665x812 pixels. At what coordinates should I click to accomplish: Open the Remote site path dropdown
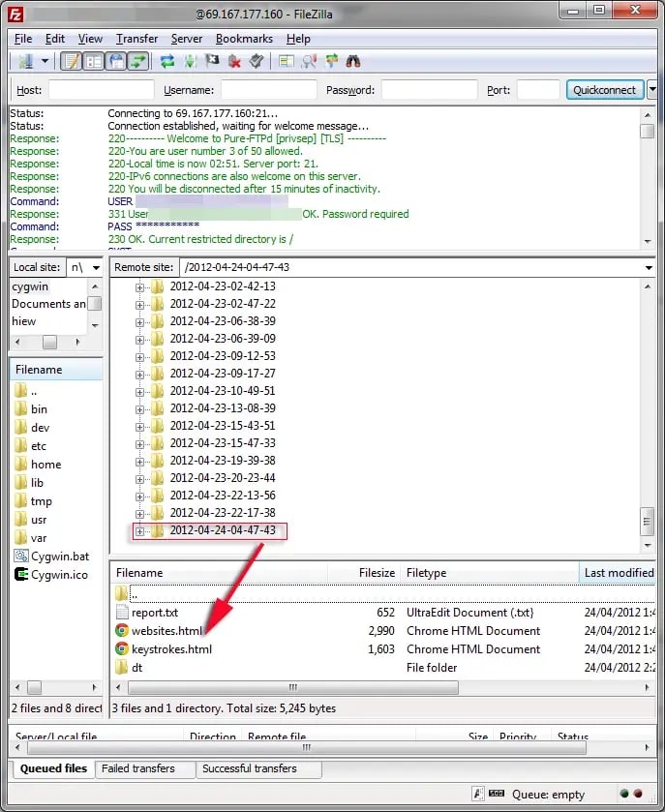tap(648, 267)
